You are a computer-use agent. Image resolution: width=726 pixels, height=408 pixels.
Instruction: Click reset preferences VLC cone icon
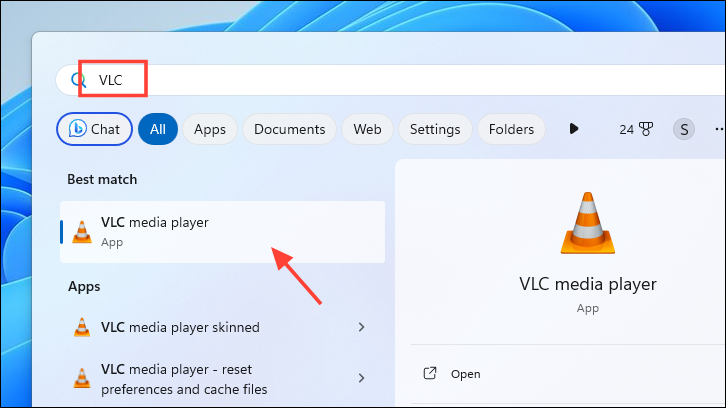click(x=82, y=378)
